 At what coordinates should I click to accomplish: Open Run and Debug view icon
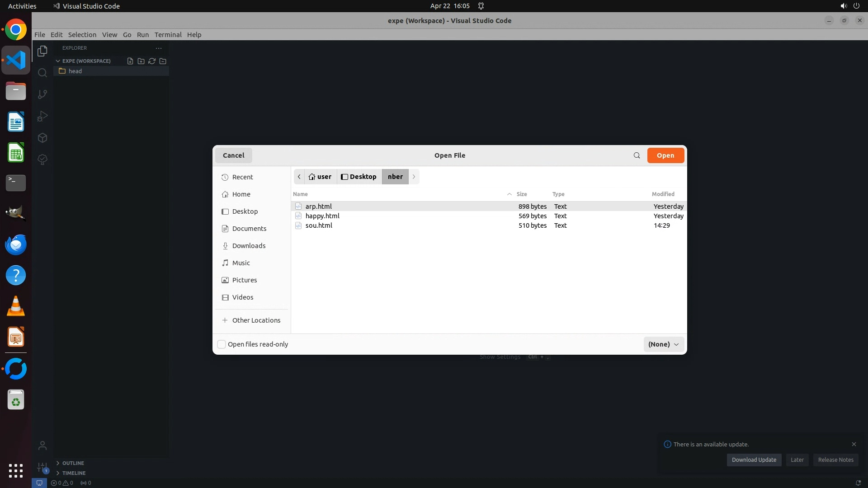[42, 116]
